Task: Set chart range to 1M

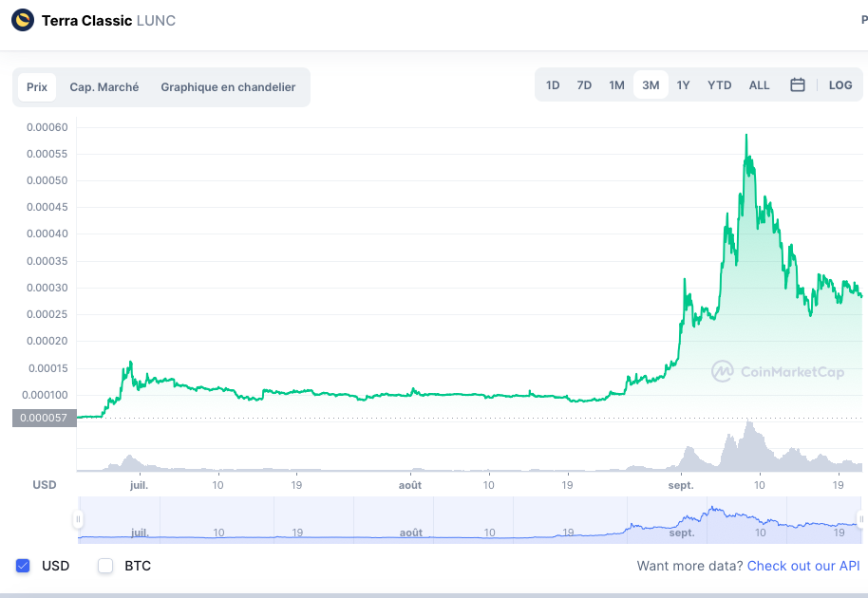Action: click(x=616, y=85)
